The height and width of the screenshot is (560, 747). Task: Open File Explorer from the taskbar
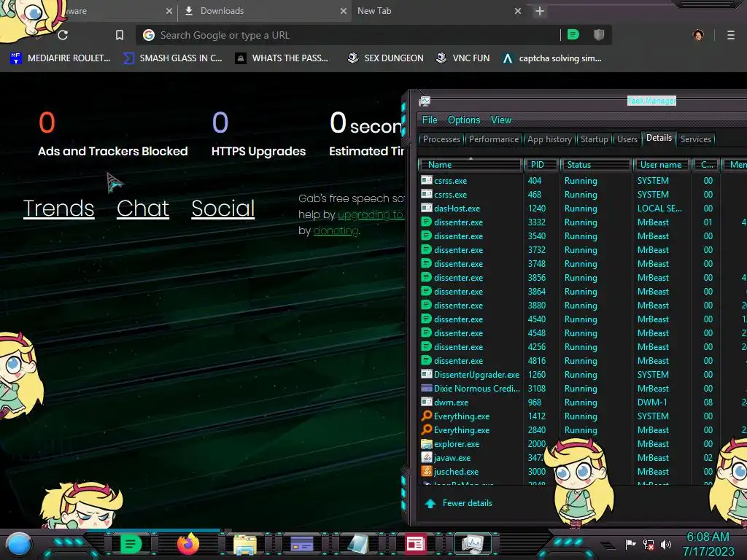[x=245, y=544]
